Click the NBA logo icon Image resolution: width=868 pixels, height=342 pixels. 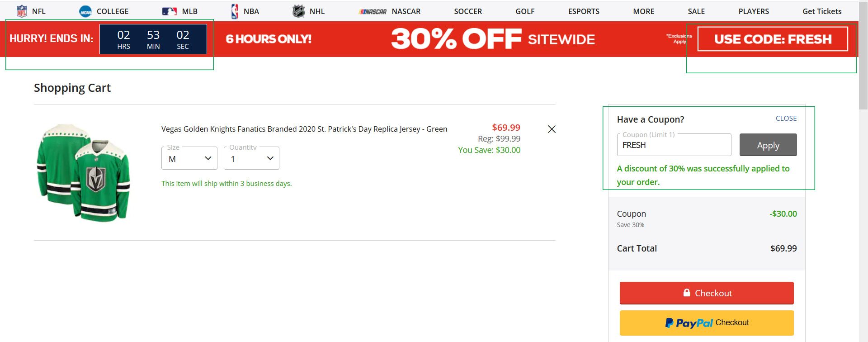(x=235, y=11)
